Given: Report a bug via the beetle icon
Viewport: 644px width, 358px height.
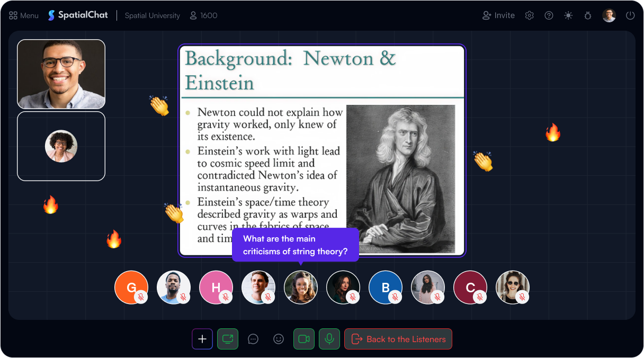Looking at the screenshot, I should tap(588, 15).
